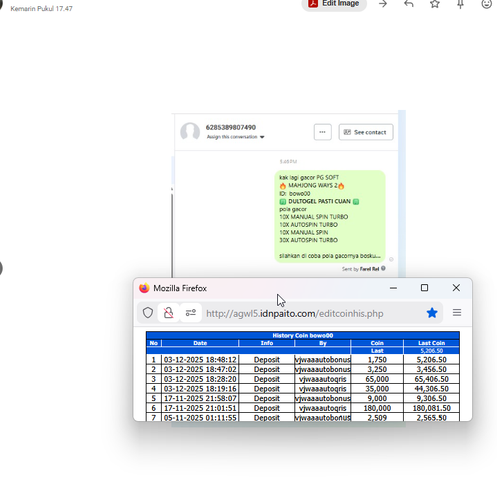This screenshot has height=500, width=497.
Task: Click the See contact button
Action: point(366,132)
